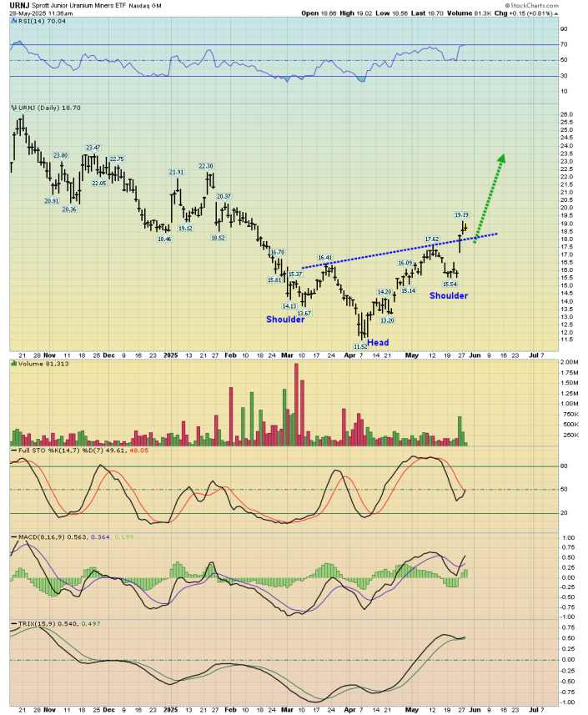The width and height of the screenshot is (588, 715).
Task: Click the Shoulder label near the 13.67 low
Action: tap(285, 320)
